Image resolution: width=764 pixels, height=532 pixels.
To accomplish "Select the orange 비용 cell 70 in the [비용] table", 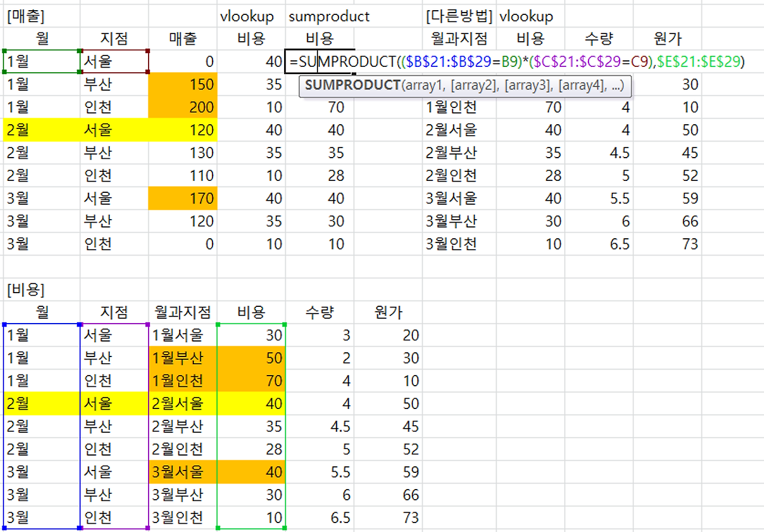I will [251, 380].
